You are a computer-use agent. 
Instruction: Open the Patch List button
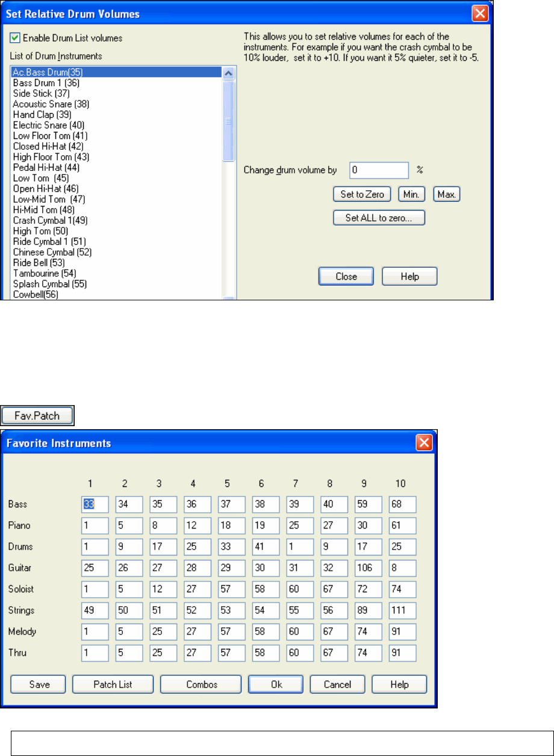coord(113,684)
